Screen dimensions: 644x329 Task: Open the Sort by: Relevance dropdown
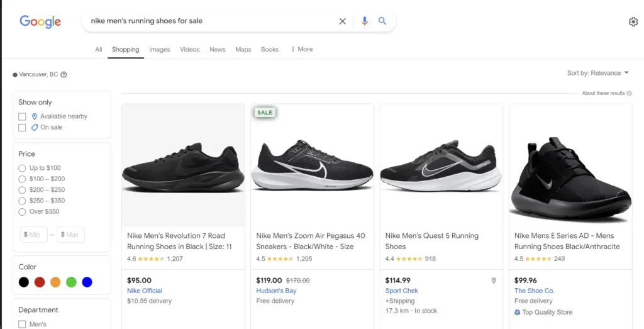598,73
